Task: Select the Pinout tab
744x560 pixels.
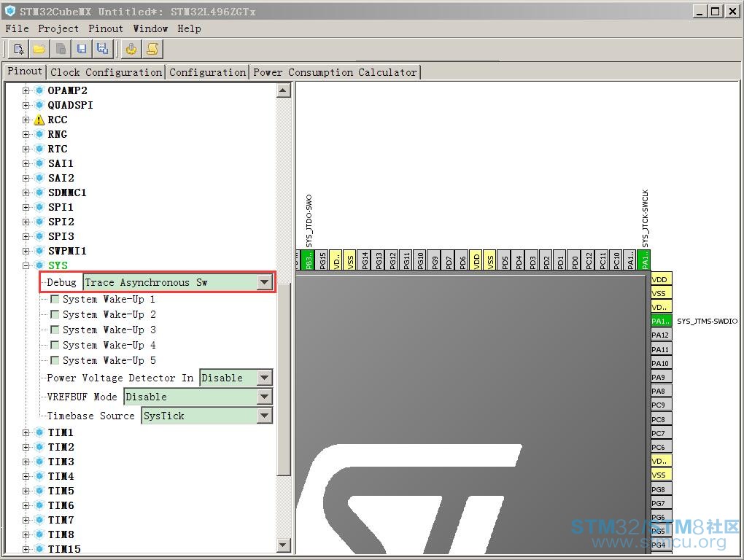Action: coord(25,71)
